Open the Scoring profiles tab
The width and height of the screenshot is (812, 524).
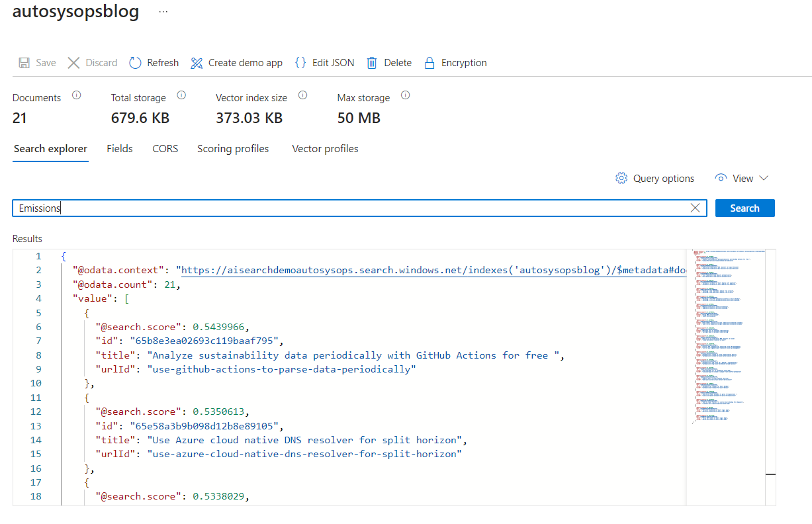232,149
